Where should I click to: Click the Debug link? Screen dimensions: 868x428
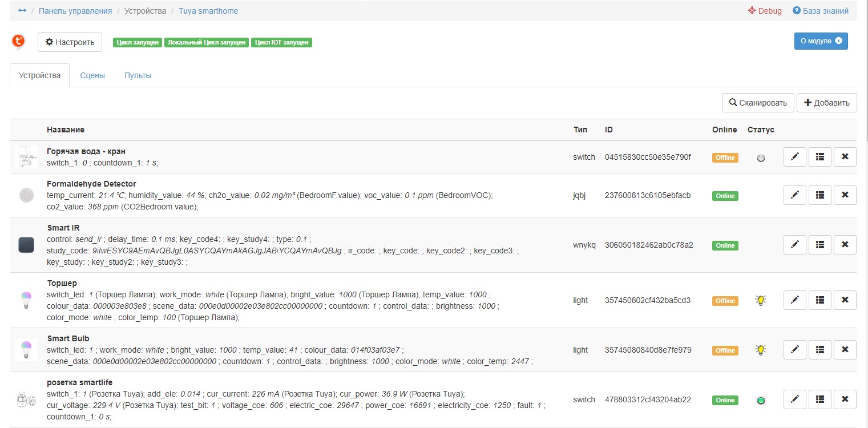pos(765,11)
